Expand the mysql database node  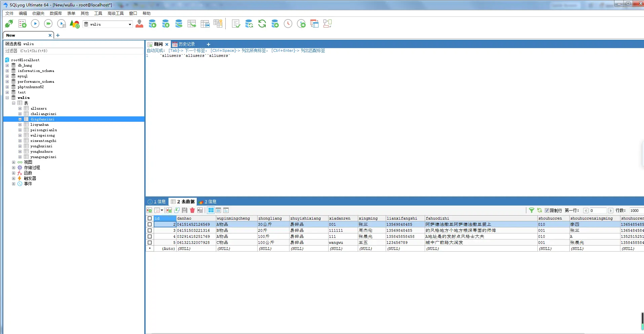(x=7, y=76)
